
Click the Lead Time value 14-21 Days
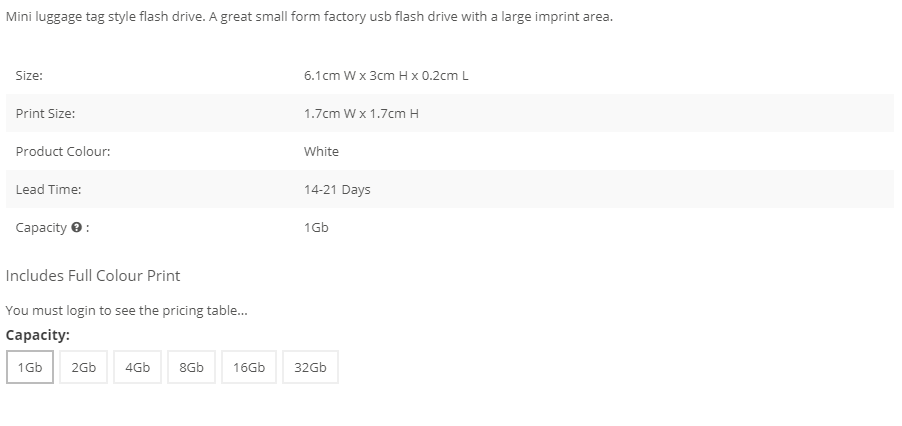coord(337,190)
